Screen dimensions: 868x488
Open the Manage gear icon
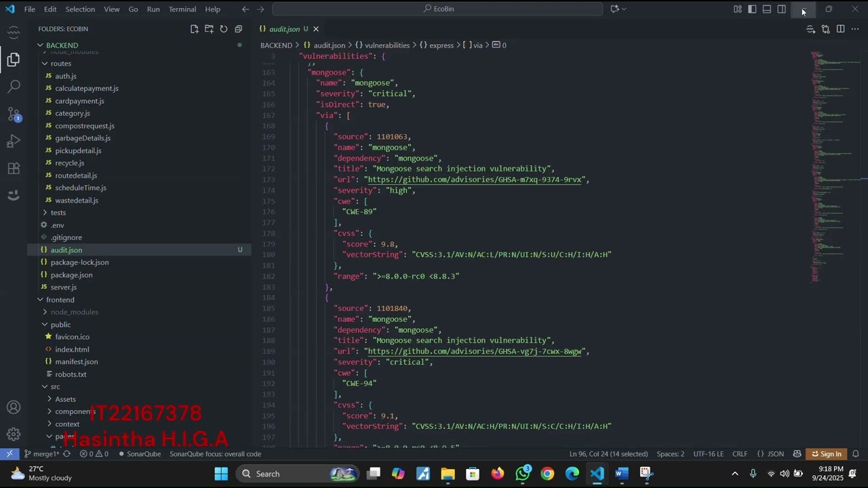coord(14,434)
